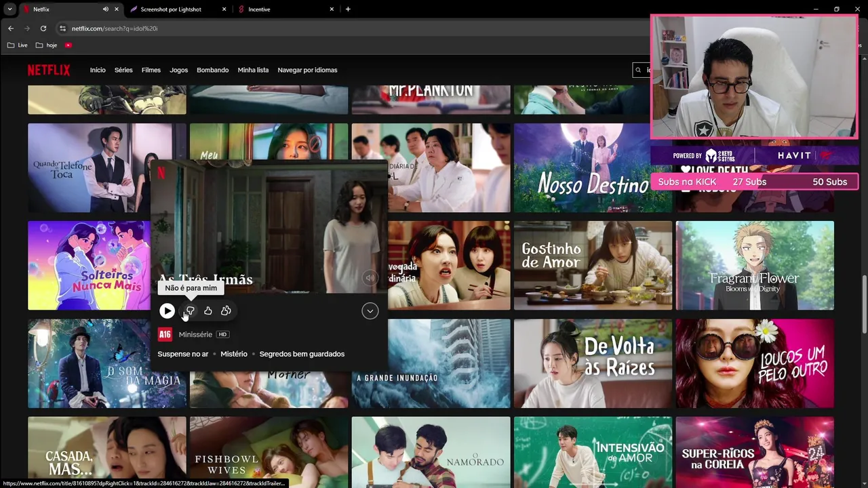Open the hoje bookmarks folder
This screenshot has width=868, height=488.
tap(46, 45)
